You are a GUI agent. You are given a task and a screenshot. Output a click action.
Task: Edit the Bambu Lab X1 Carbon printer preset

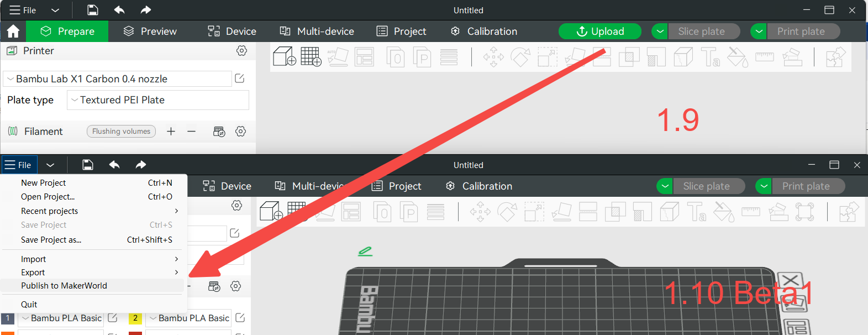click(240, 78)
